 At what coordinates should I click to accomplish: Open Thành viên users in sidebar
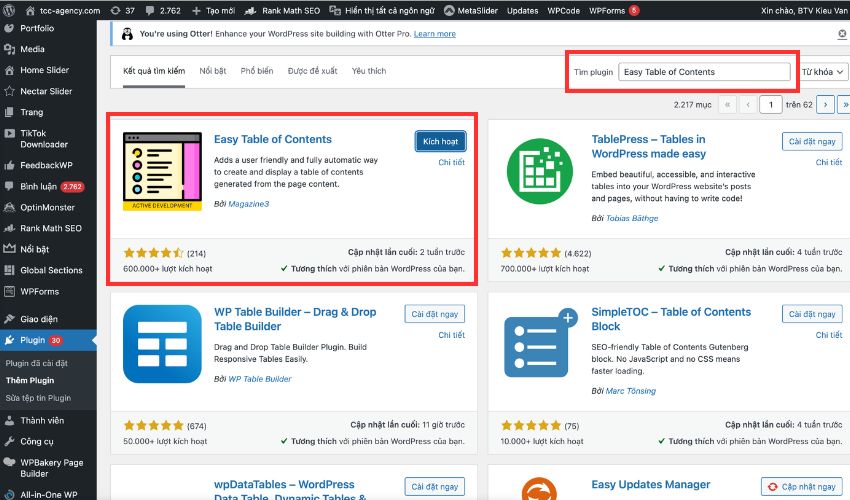pos(42,420)
